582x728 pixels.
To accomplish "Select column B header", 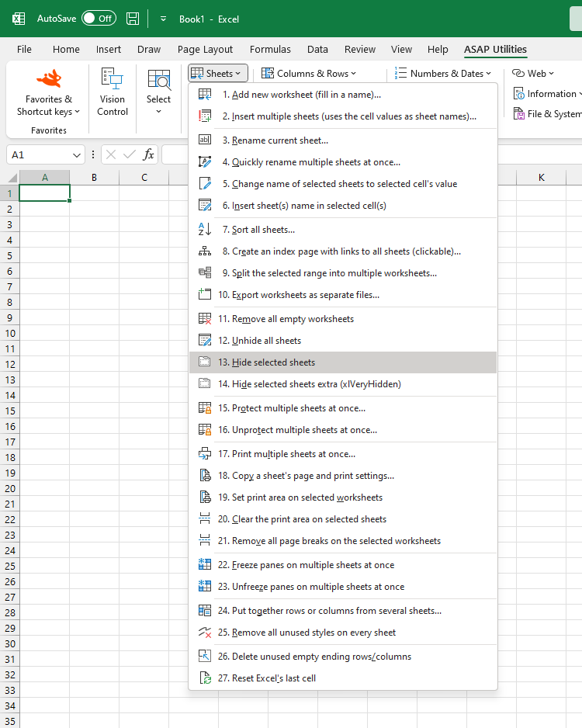I will pyautogui.click(x=94, y=178).
